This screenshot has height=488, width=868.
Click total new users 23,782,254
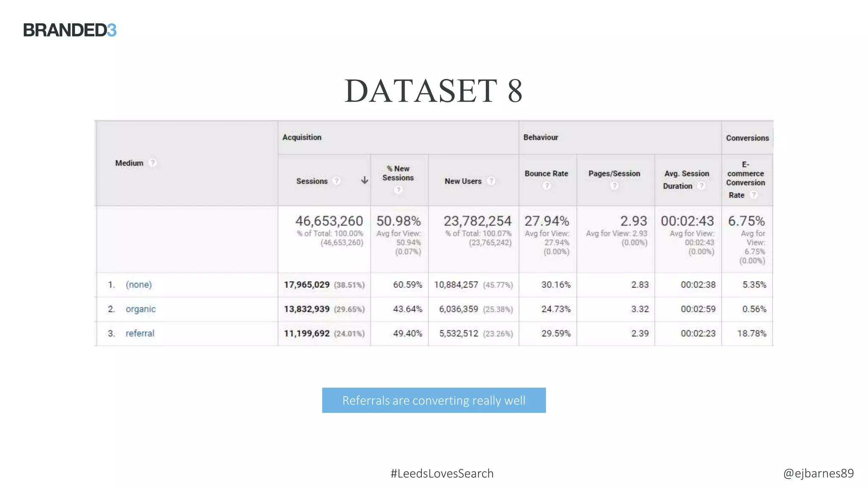pos(477,221)
